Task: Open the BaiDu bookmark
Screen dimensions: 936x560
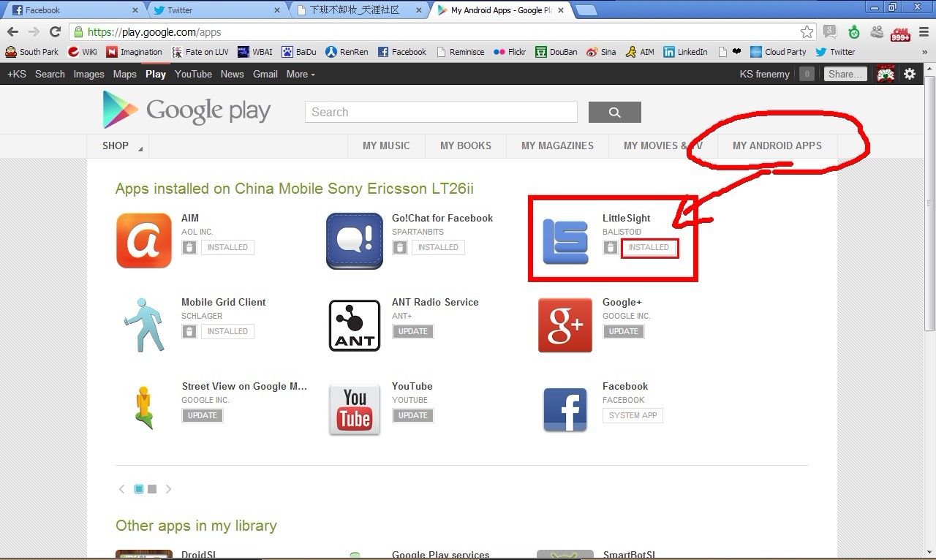Action: tap(299, 52)
